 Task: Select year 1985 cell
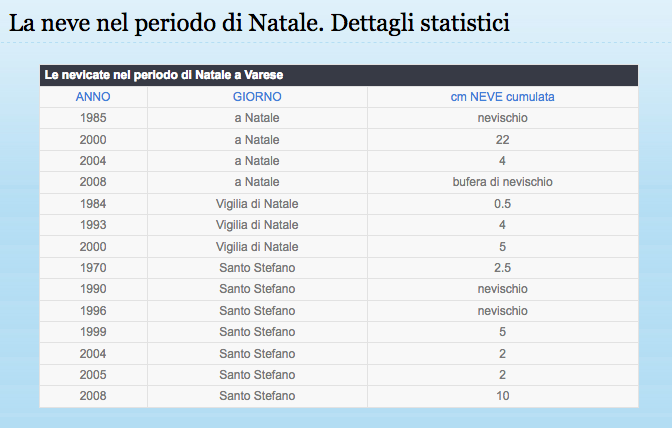[x=93, y=118]
